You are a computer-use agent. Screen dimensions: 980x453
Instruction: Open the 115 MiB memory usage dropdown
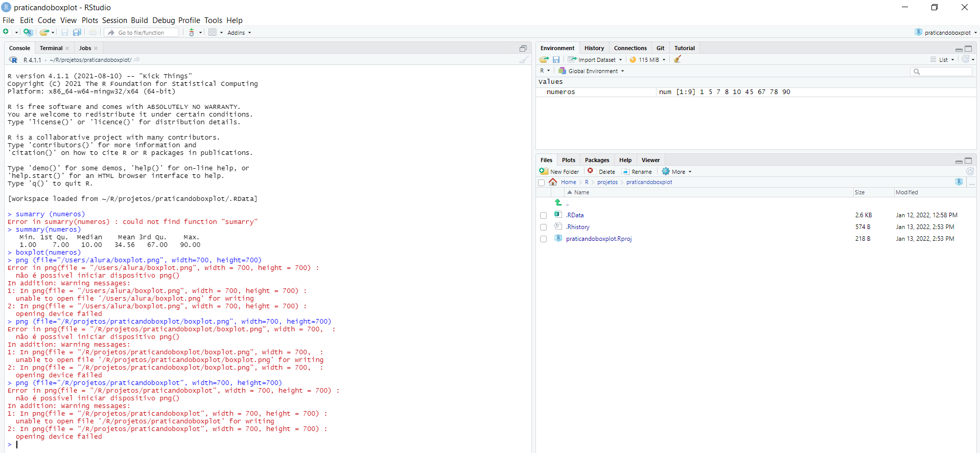pyautogui.click(x=647, y=60)
